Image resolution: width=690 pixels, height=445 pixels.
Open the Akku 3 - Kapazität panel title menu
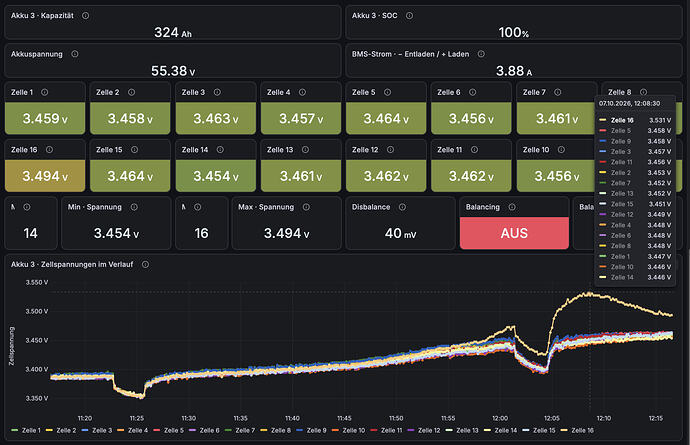click(x=42, y=15)
